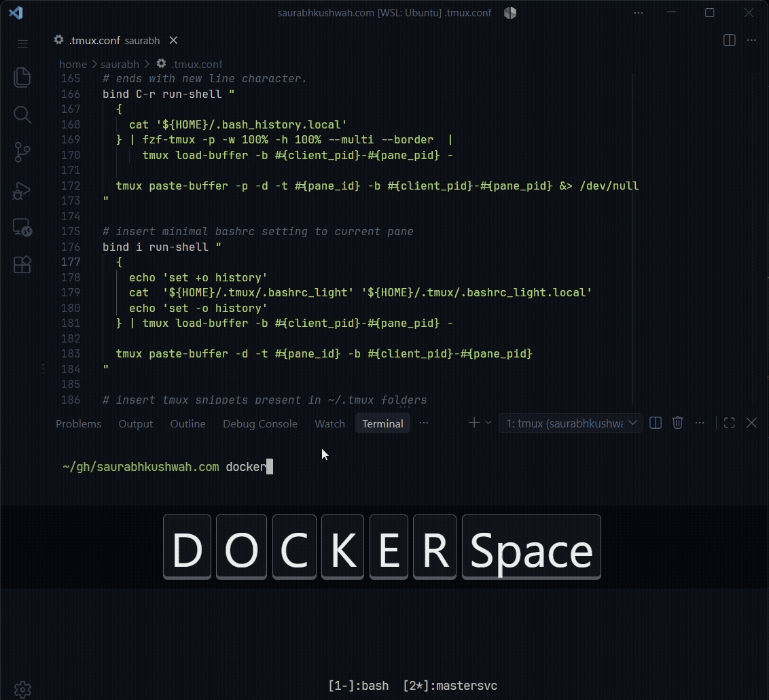Screen dimensions: 769x700
Task: Click the text 'echo 'set +o history''
Action: pos(198,278)
